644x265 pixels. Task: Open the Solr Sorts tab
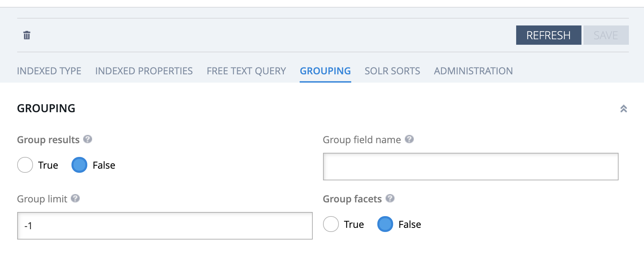[392, 71]
